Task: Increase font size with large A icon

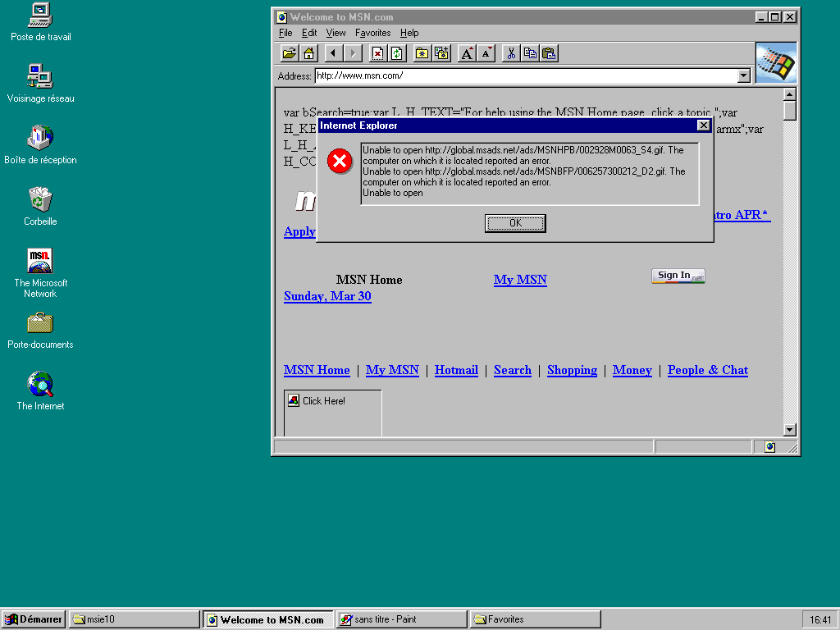Action: coord(466,53)
